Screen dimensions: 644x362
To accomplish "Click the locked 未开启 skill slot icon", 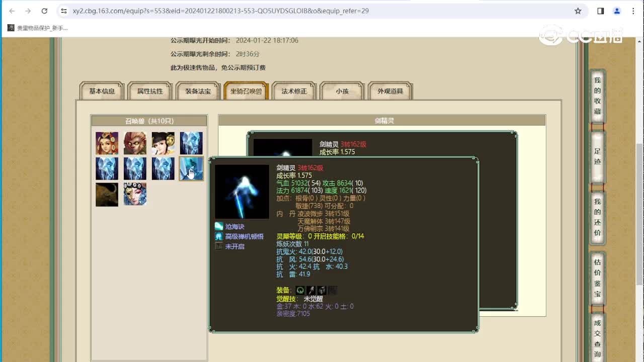I will tap(219, 246).
